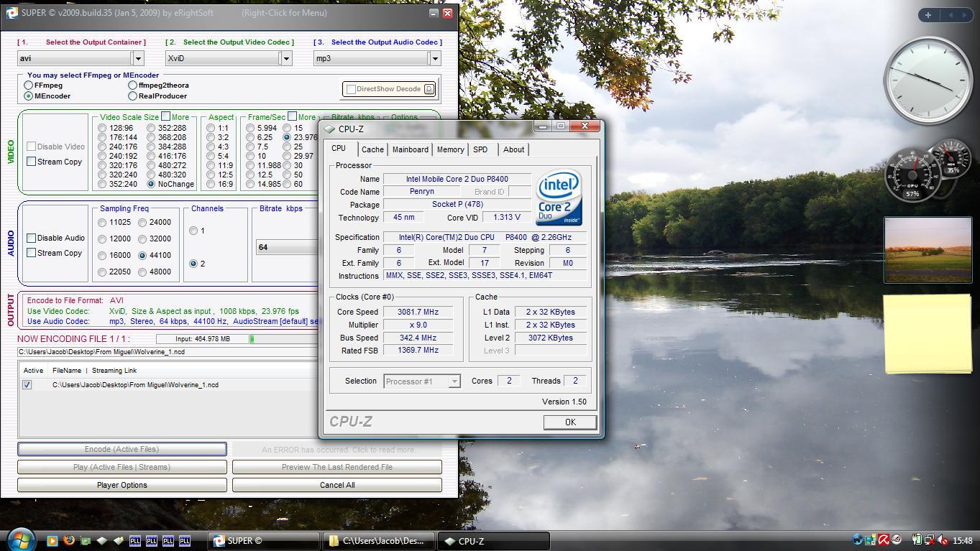Open the Output Container dropdown arrow

138,58
